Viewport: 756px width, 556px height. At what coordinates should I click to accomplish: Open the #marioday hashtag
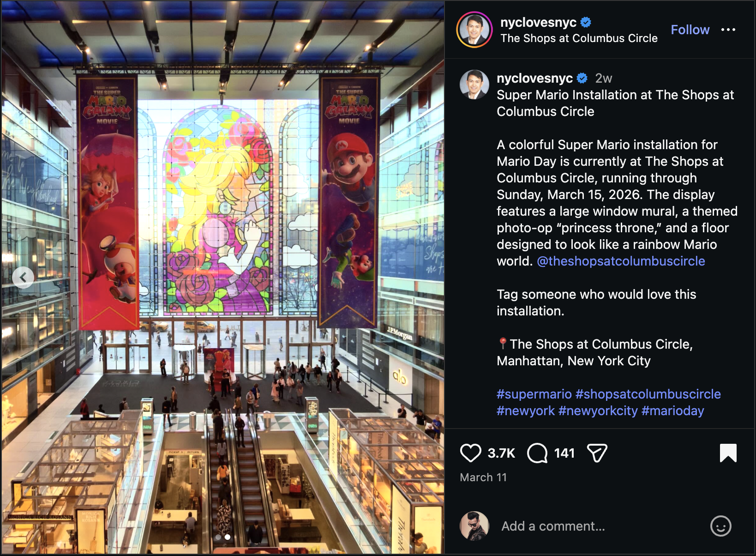[672, 411]
